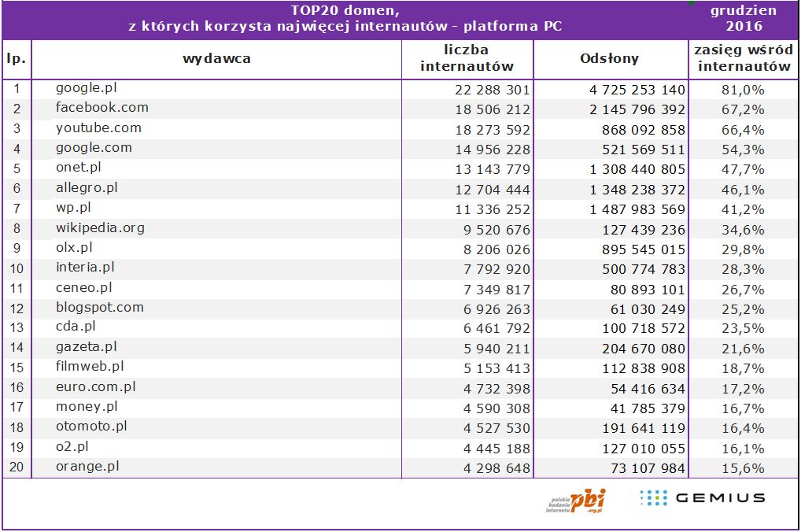Click the 'lp.' column header

tap(17, 59)
